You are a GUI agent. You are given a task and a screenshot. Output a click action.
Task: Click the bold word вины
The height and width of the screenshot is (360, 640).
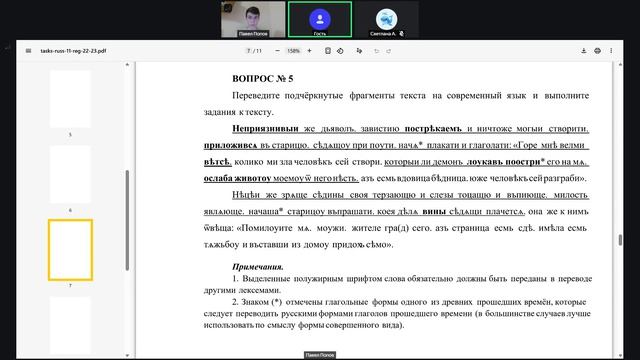tap(434, 211)
